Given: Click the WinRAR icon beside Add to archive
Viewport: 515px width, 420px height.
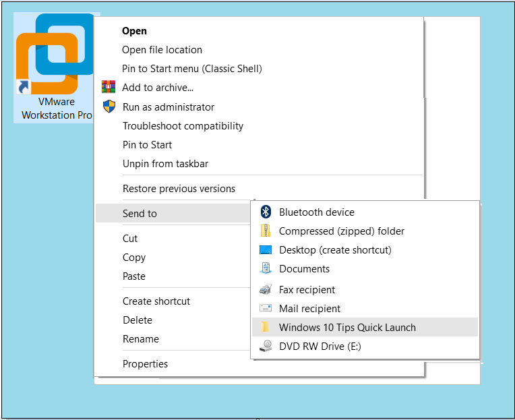Looking at the screenshot, I should click(x=109, y=87).
